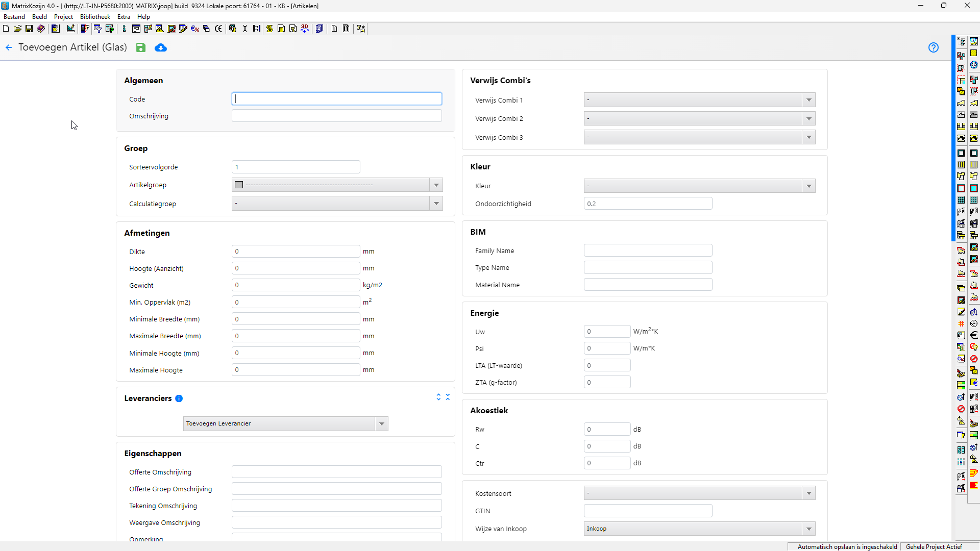
Task: Open the help book toolbar icon
Action: tap(40, 29)
